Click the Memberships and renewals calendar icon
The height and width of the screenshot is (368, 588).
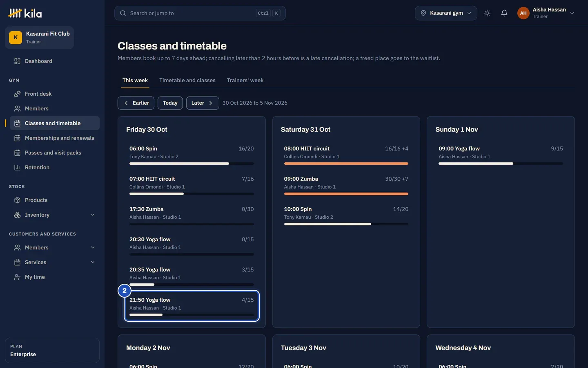17,138
